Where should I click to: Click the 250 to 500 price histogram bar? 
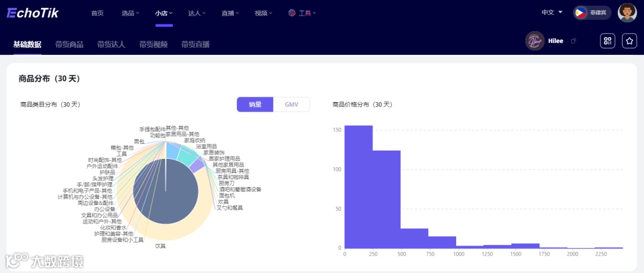[386, 200]
